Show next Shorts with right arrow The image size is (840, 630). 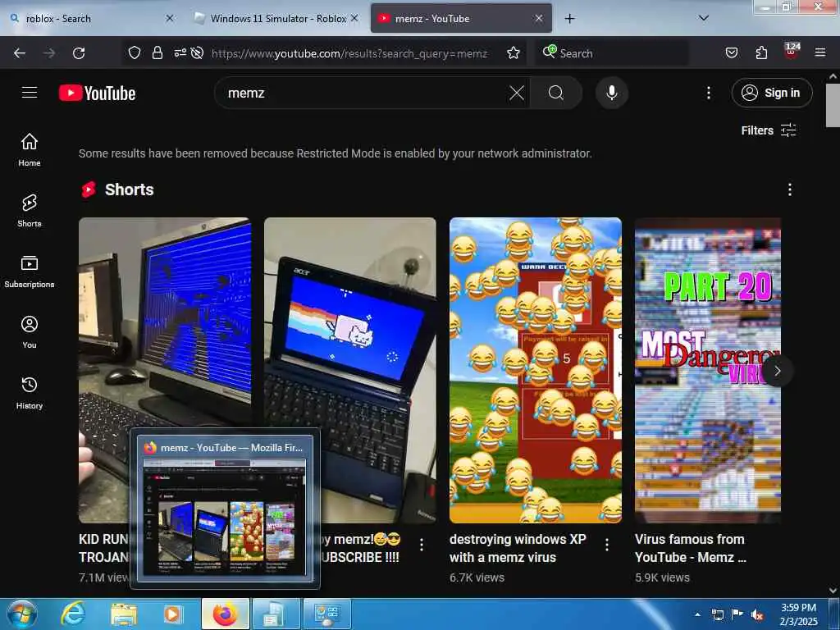[778, 371]
